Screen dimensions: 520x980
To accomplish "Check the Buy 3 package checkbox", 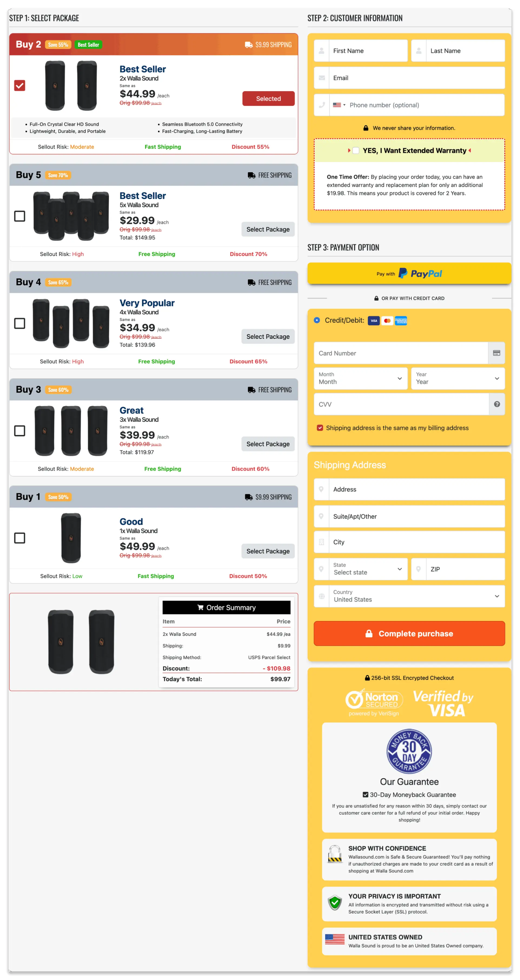I will pyautogui.click(x=19, y=431).
